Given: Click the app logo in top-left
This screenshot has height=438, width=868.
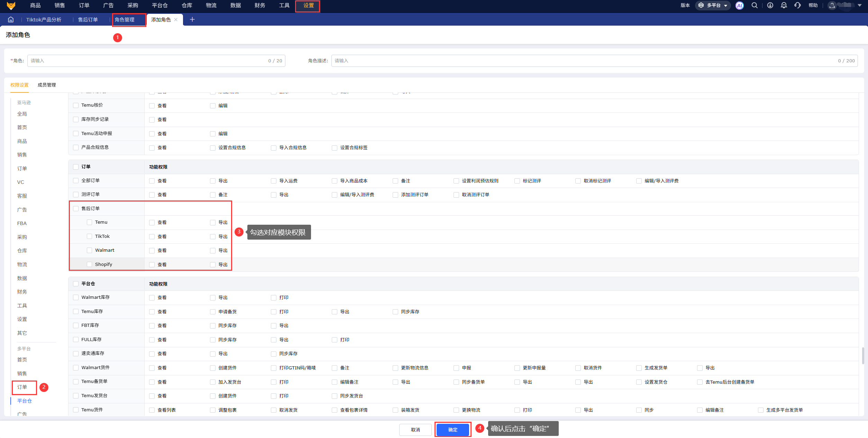Looking at the screenshot, I should [11, 6].
